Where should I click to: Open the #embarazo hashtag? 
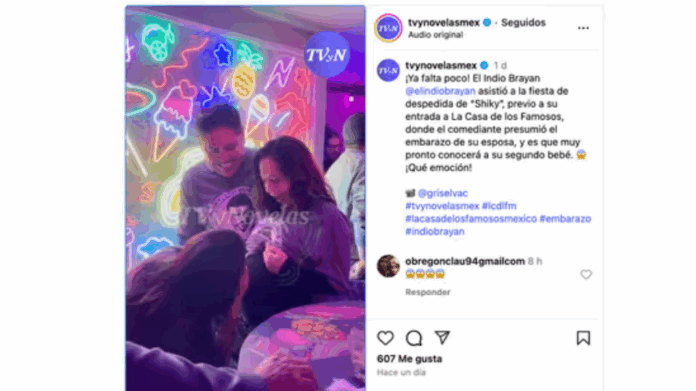point(565,219)
